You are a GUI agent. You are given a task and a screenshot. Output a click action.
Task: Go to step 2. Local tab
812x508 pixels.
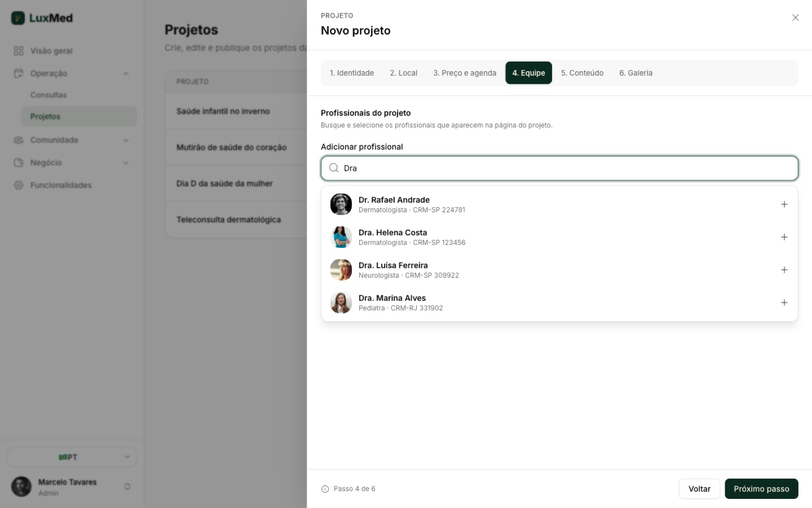tap(403, 73)
